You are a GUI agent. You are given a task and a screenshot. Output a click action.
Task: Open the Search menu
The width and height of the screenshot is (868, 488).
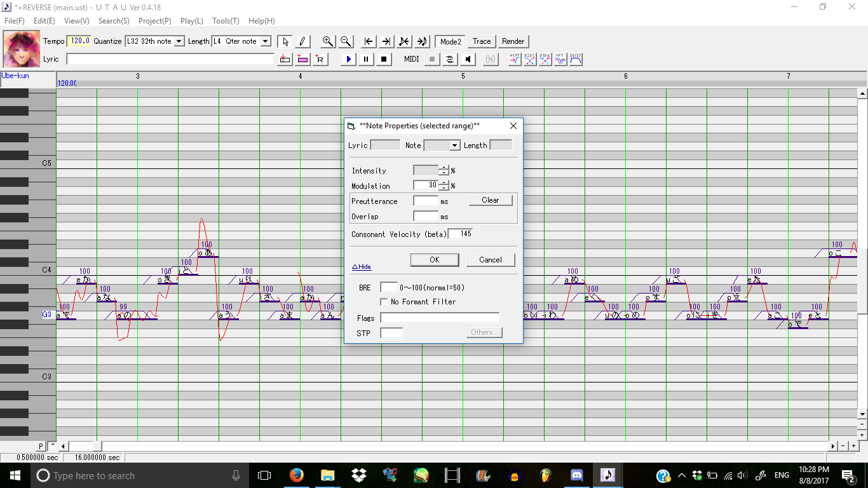pos(114,21)
